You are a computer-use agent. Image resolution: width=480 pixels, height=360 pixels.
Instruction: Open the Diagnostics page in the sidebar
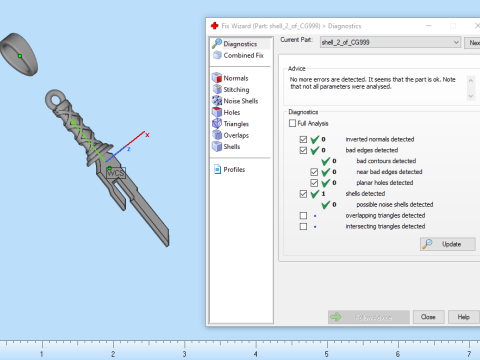point(240,44)
